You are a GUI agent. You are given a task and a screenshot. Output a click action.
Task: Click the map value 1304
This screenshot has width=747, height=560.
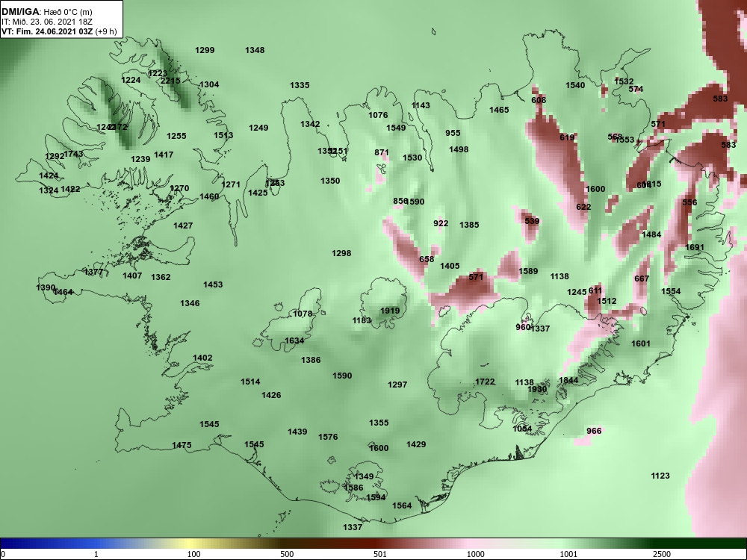tap(209, 84)
